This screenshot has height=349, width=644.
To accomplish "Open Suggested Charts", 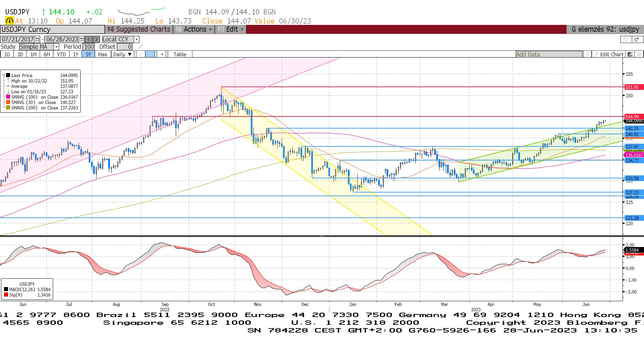I will (139, 29).
